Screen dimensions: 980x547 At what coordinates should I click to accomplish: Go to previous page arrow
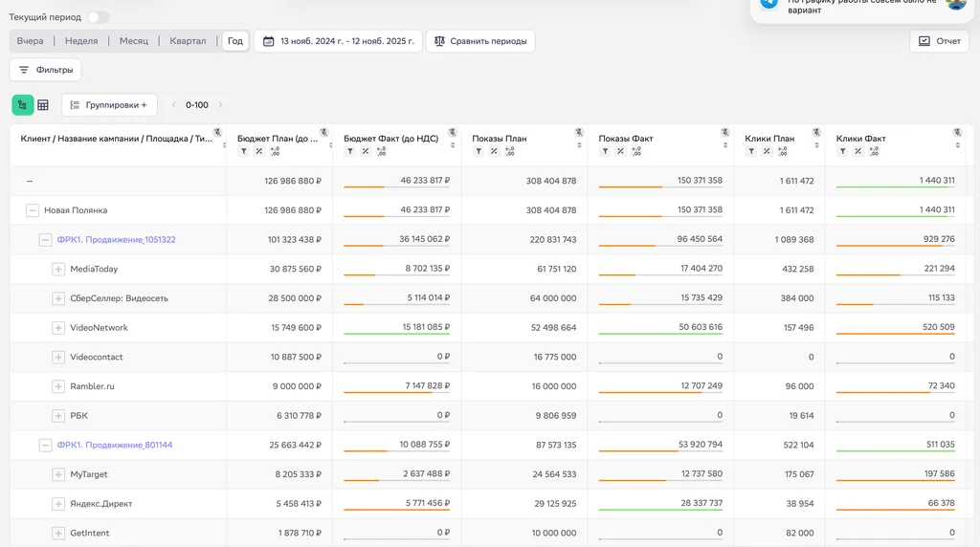tap(174, 105)
